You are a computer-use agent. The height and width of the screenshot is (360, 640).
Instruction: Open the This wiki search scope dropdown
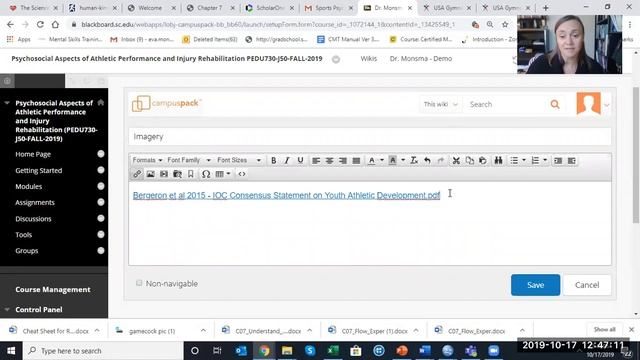click(x=440, y=104)
